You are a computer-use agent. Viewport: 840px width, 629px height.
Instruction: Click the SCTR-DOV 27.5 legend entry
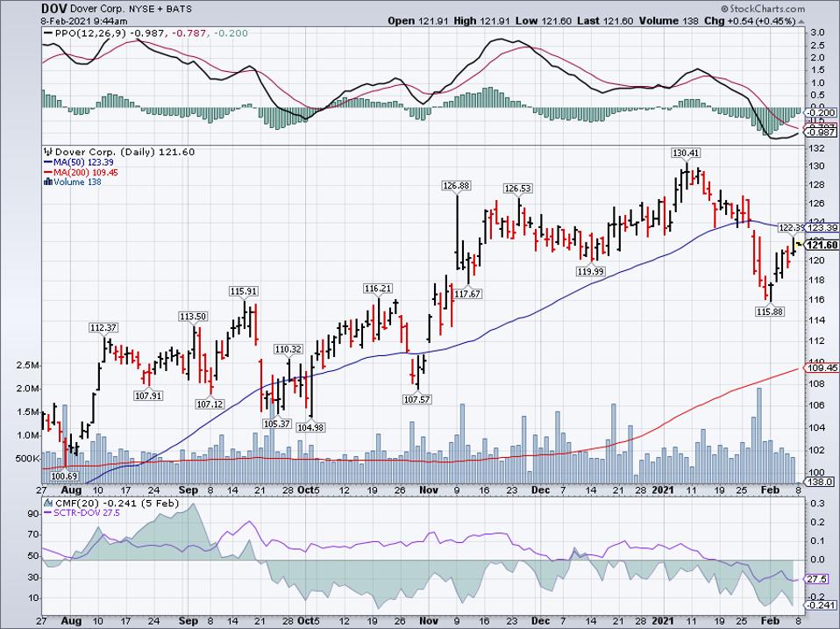(x=81, y=512)
